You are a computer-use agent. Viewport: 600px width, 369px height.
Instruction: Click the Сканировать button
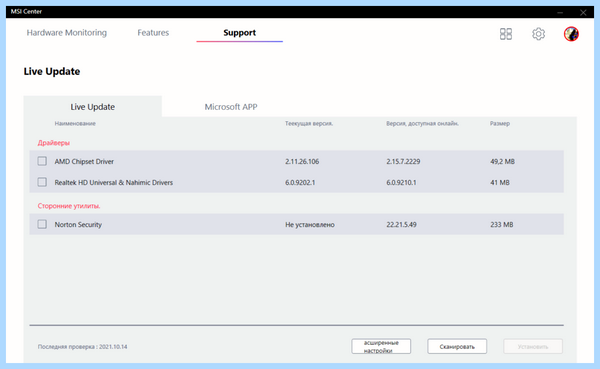(x=457, y=346)
